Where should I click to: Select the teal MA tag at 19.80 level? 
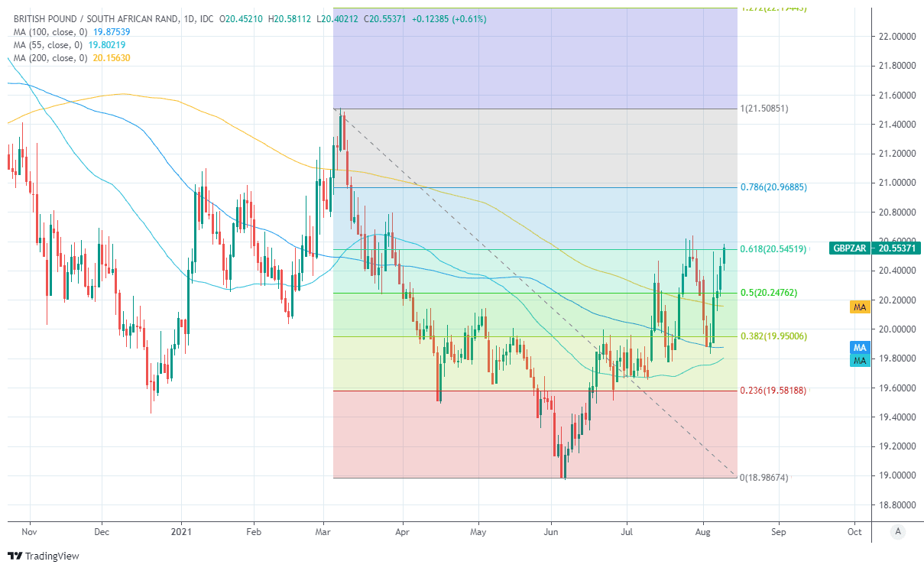coord(860,360)
